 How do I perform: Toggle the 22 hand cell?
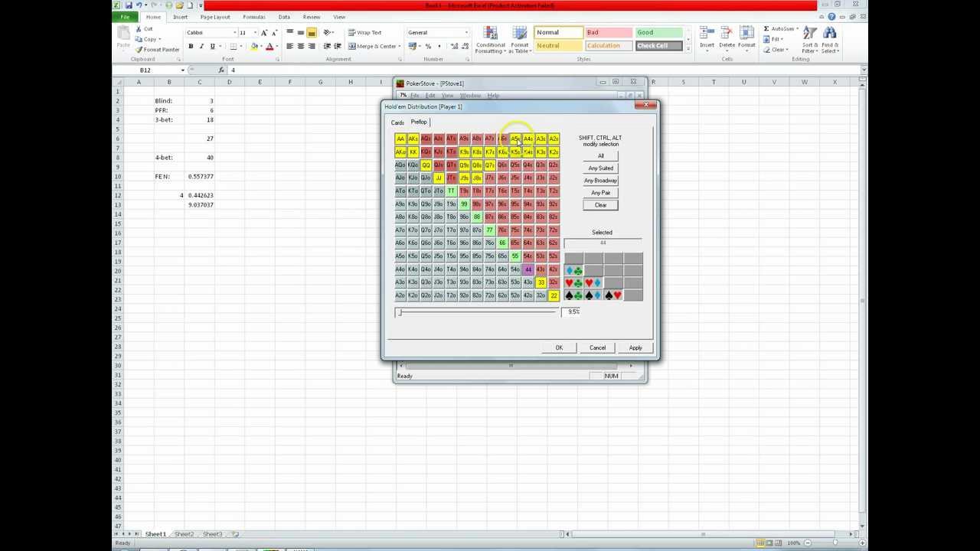coord(554,295)
